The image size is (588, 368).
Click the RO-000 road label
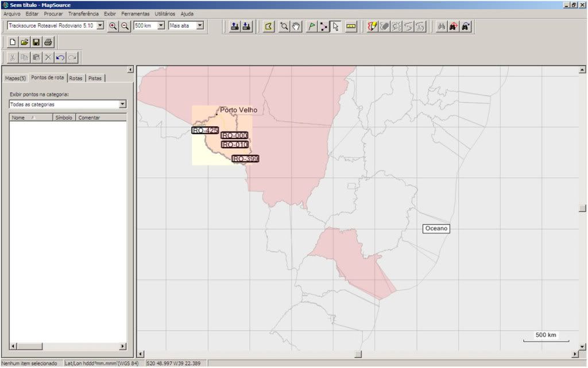[x=234, y=135]
